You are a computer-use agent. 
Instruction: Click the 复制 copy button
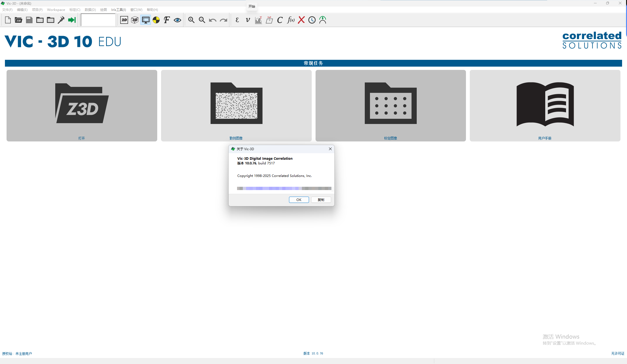point(321,200)
